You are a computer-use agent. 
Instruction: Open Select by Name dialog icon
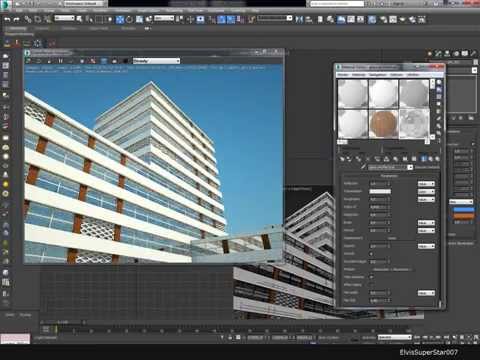pyautogui.click(x=89, y=19)
